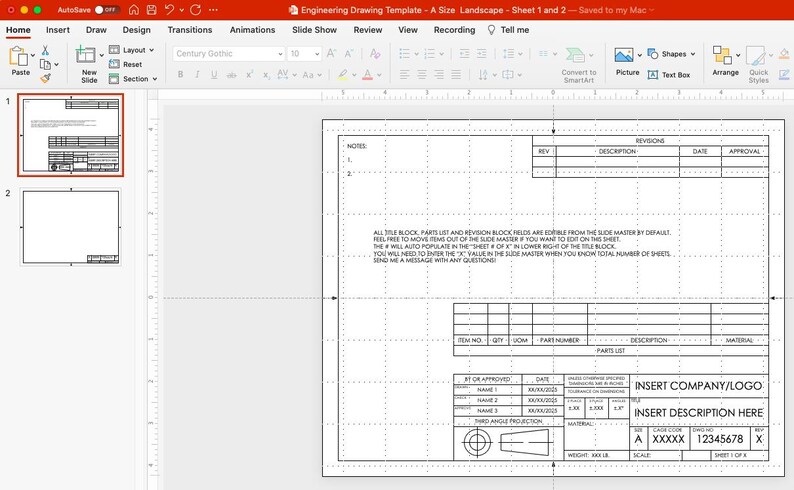The width and height of the screenshot is (794, 490).
Task: Click the Tell me search button
Action: tap(508, 30)
